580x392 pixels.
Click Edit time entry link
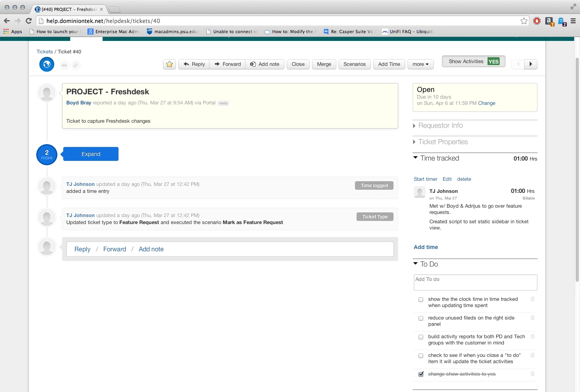tap(447, 179)
